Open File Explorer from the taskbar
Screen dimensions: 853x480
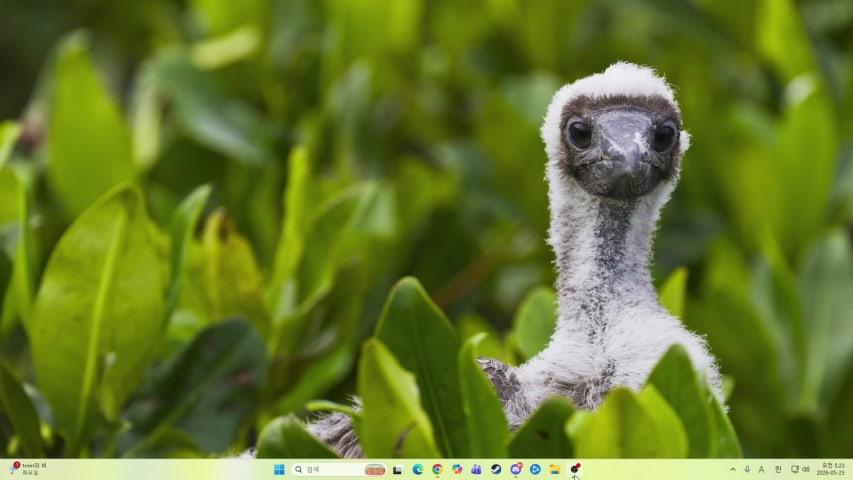[555, 470]
